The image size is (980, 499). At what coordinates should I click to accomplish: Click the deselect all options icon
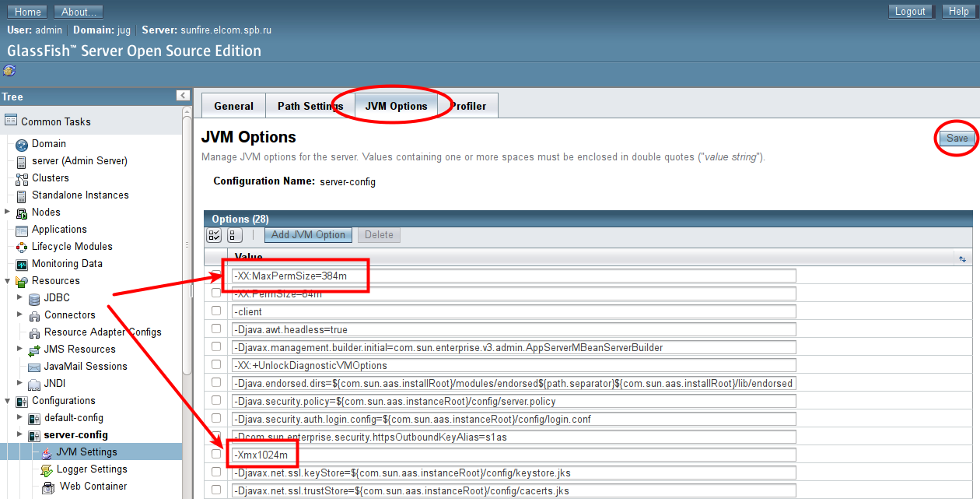click(234, 235)
